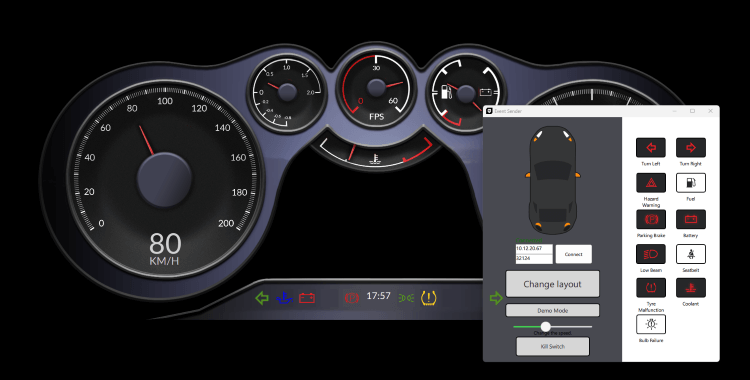This screenshot has height=380, width=750.
Task: Click the Coolant temperature icon button
Action: point(691,288)
